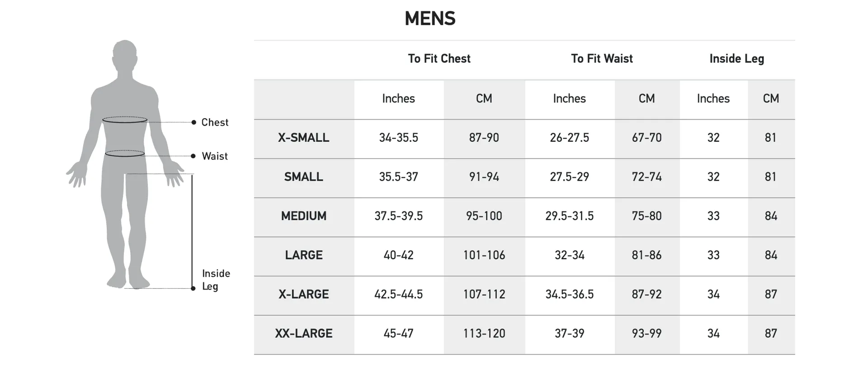This screenshot has width=868, height=383.
Task: Select the MEDIUM size row label
Action: (303, 216)
